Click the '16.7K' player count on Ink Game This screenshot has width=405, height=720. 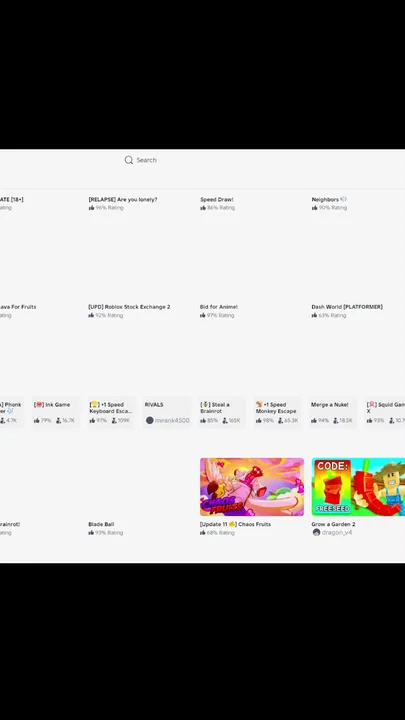point(68,420)
